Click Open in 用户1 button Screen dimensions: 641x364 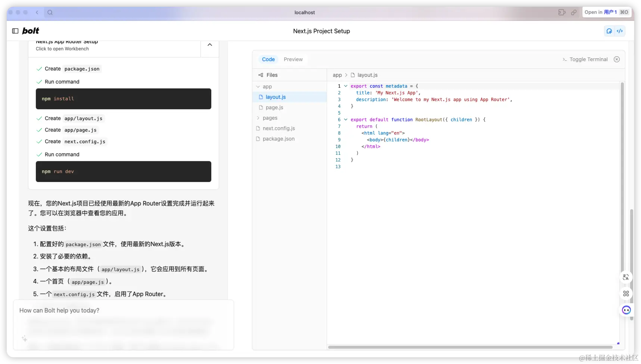(x=607, y=12)
